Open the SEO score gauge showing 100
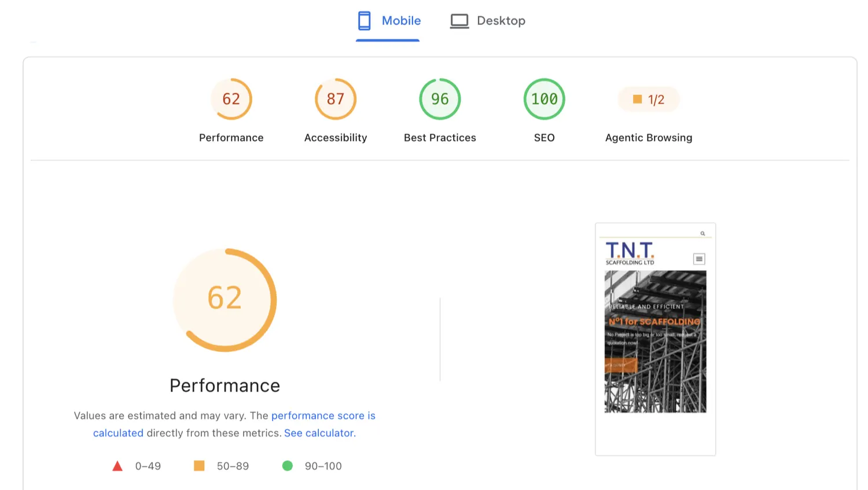This screenshot has width=868, height=490. click(x=545, y=99)
